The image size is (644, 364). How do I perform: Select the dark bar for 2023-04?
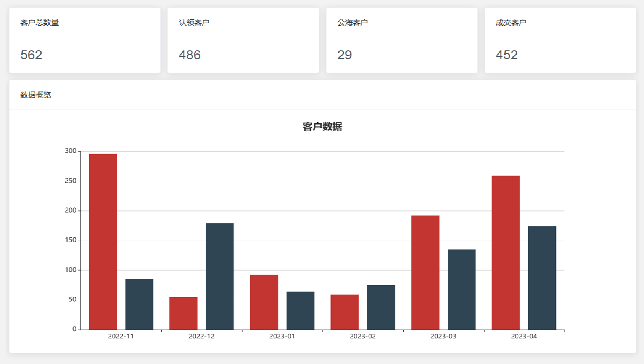tap(542, 278)
